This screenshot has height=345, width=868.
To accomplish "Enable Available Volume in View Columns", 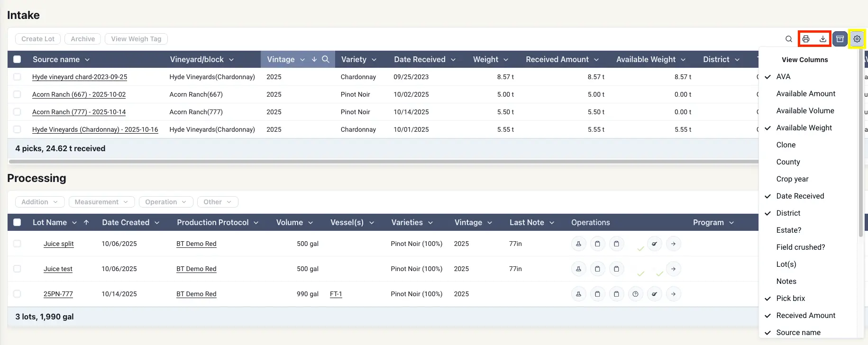I will click(805, 111).
